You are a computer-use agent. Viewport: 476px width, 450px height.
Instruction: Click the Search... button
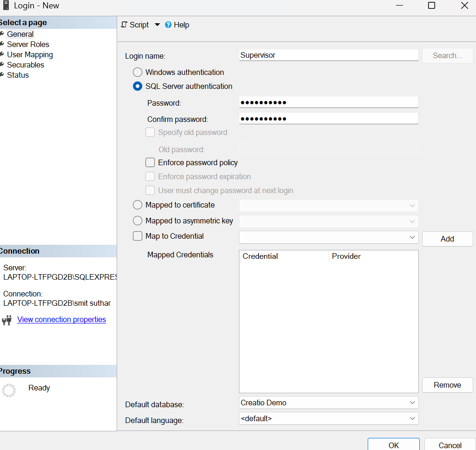447,55
